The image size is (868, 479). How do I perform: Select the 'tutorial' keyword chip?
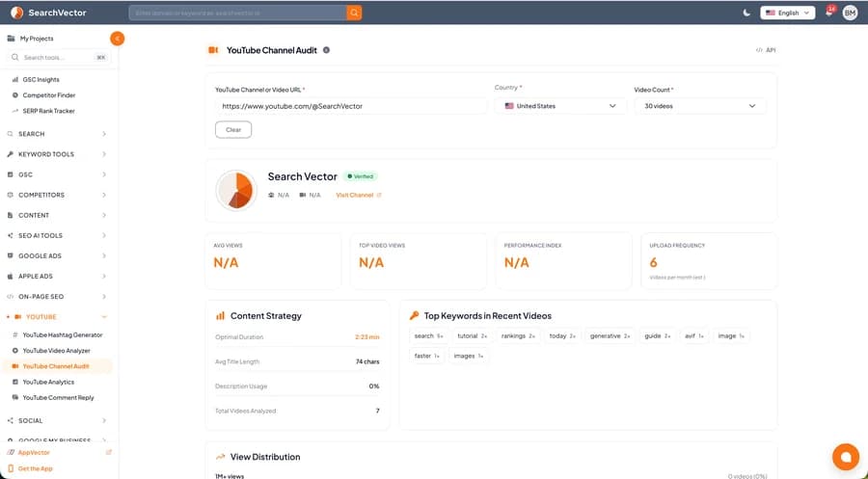click(473, 335)
